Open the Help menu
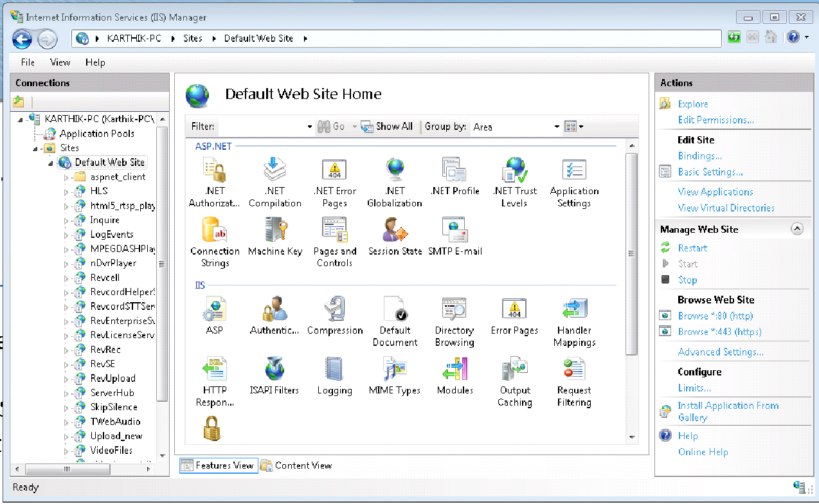Image resolution: width=819 pixels, height=504 pixels. tap(95, 62)
